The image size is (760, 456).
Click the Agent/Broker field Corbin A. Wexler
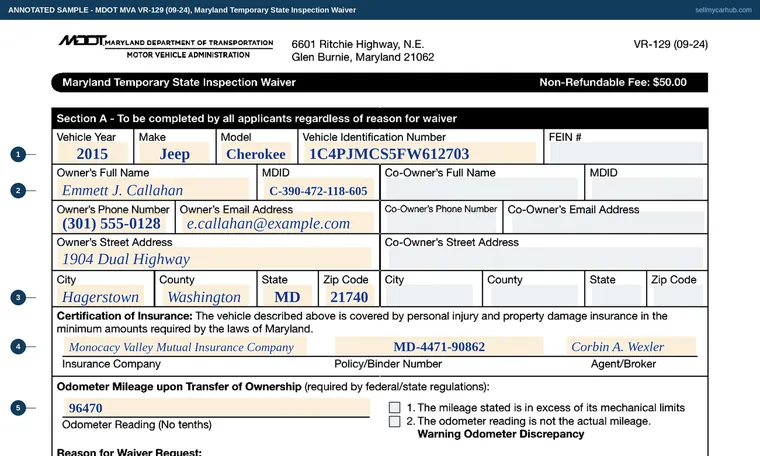click(x=632, y=346)
